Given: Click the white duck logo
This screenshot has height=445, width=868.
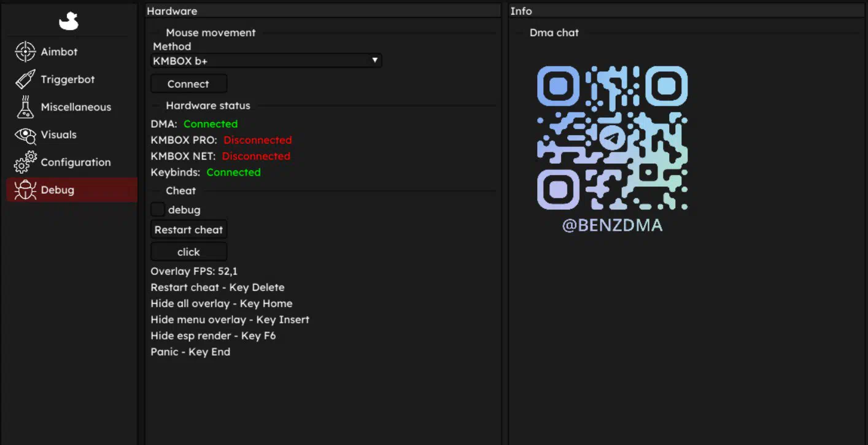Looking at the screenshot, I should coord(69,21).
